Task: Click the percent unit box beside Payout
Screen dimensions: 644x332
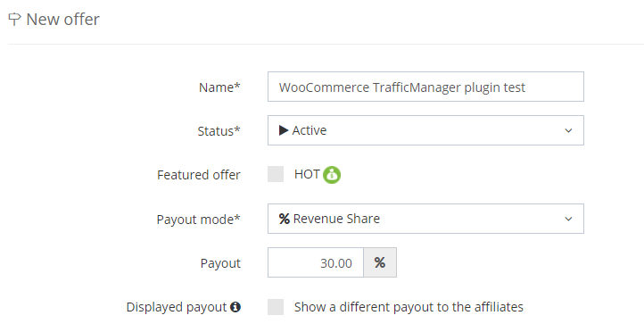Action: (380, 262)
